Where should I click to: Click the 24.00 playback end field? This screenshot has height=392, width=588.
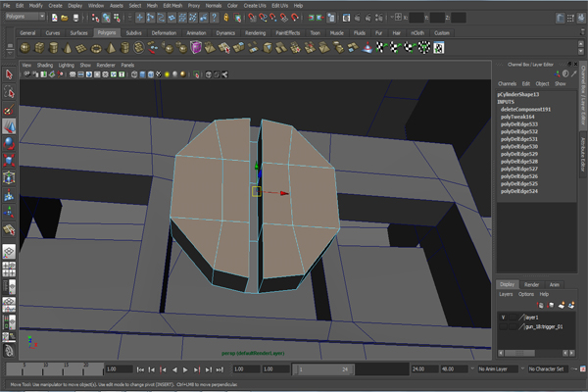point(425,369)
